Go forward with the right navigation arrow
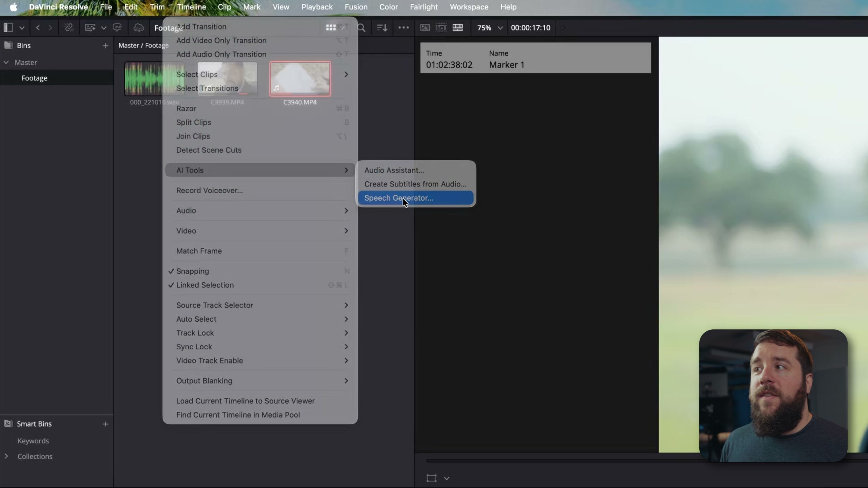Viewport: 868px width, 488px height. 50,27
